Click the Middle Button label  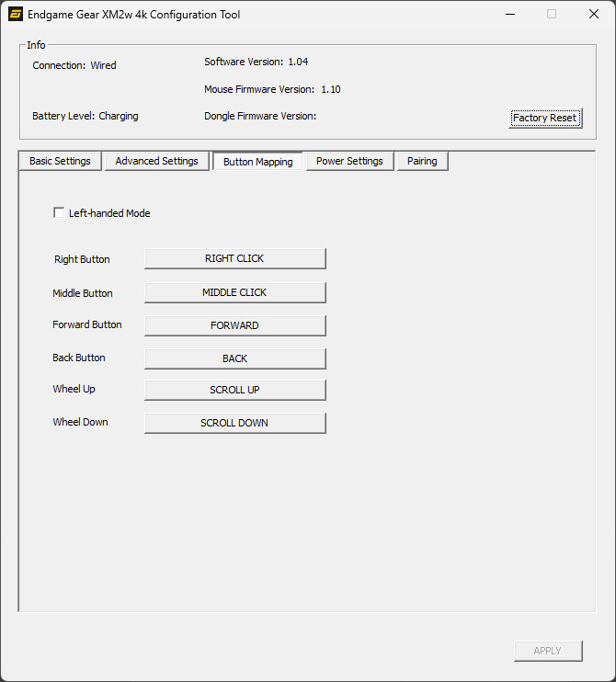coord(82,293)
